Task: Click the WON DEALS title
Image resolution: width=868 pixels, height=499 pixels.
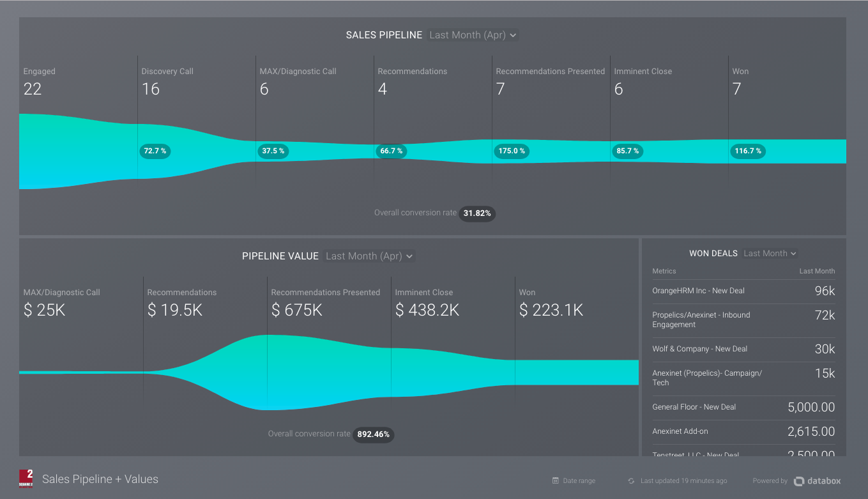Action: click(713, 254)
